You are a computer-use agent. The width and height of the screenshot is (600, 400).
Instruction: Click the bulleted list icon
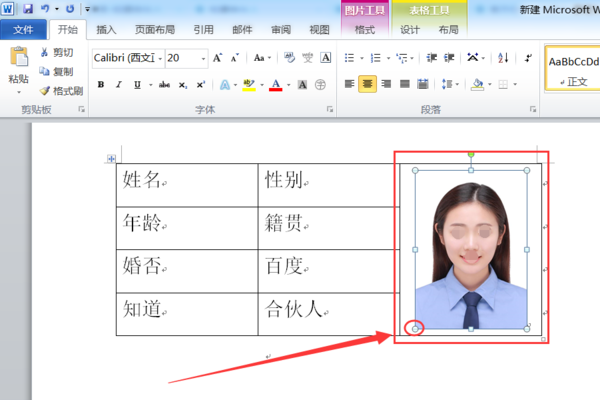(349, 58)
